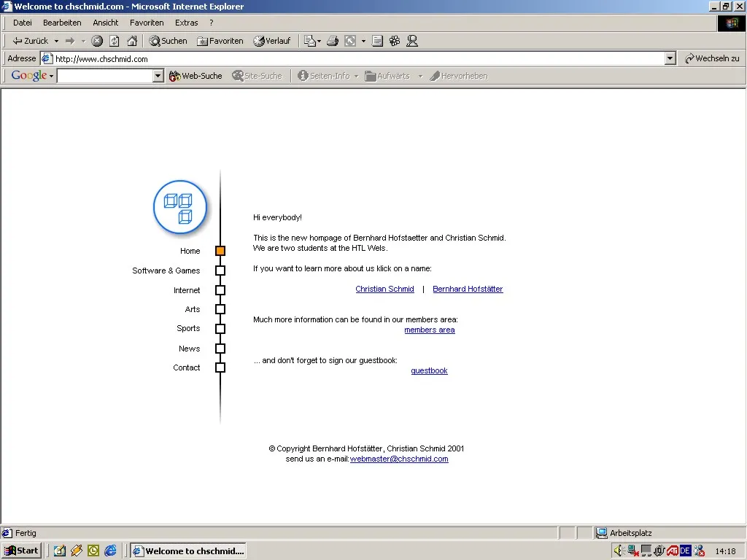Select the News navigation square
The width and height of the screenshot is (747, 560).
coord(220,349)
